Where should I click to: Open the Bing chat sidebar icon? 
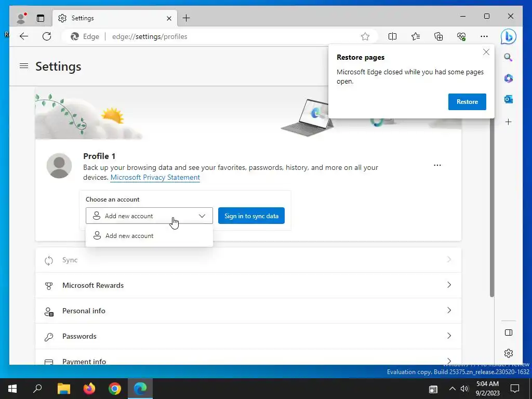508,36
